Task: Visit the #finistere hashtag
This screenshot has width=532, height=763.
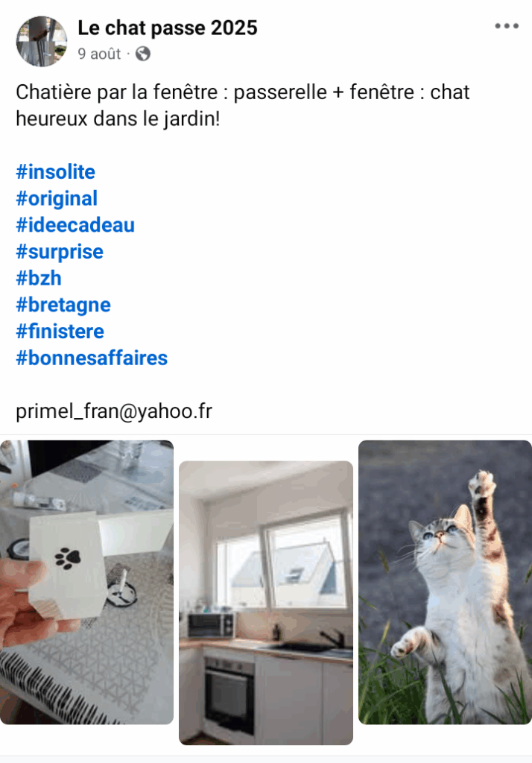Action: tap(60, 332)
